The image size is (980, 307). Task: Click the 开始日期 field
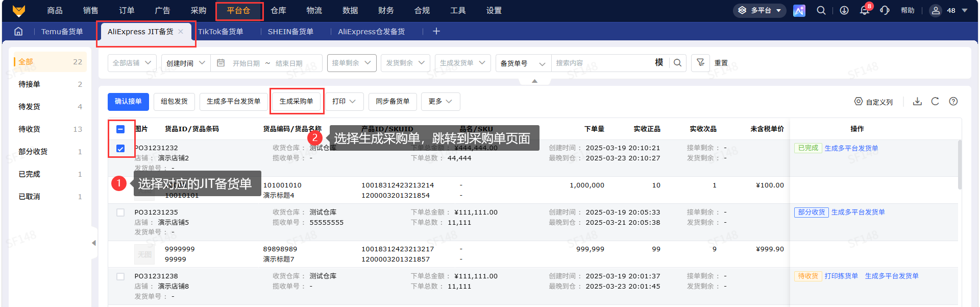pyautogui.click(x=246, y=63)
